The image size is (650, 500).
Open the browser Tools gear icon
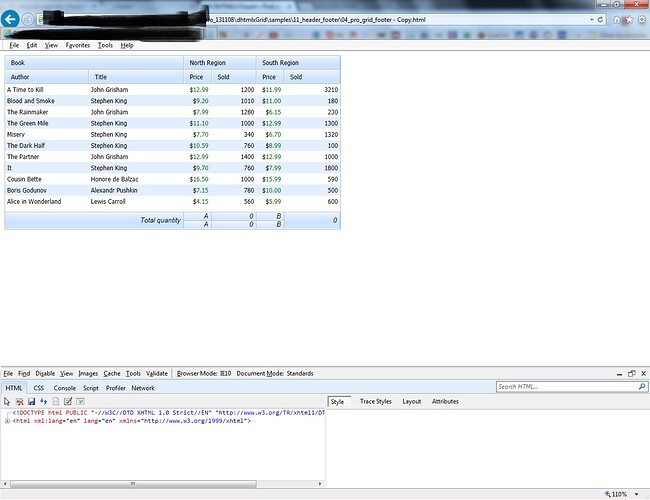point(642,19)
